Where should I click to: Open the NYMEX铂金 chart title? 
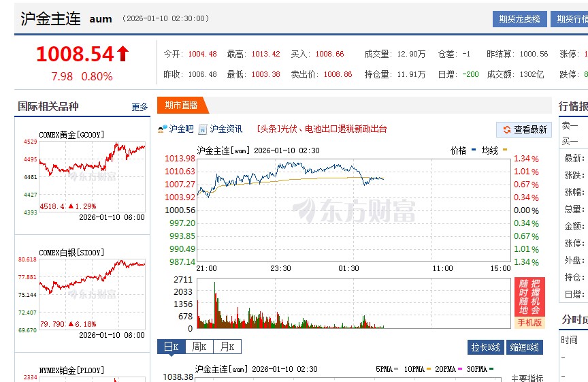pos(71,370)
